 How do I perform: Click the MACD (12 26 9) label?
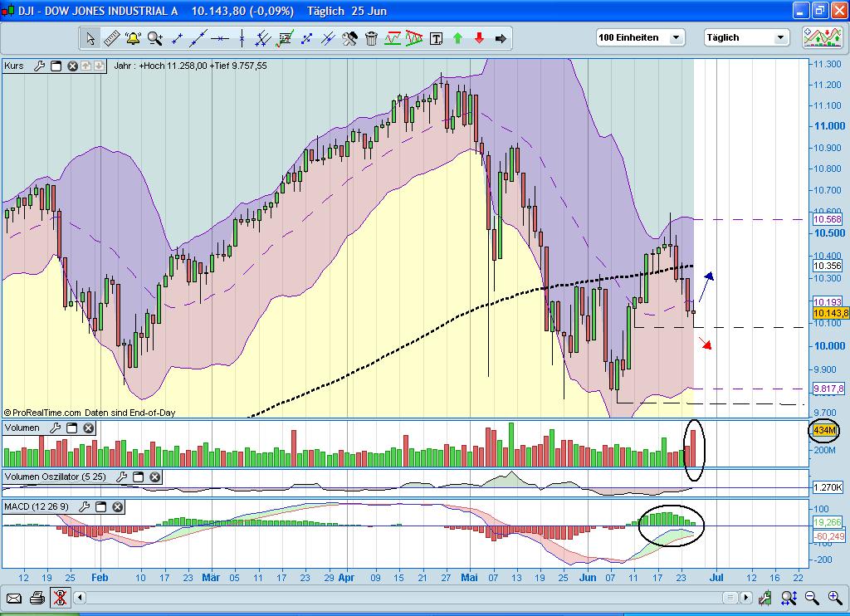pyautogui.click(x=37, y=506)
